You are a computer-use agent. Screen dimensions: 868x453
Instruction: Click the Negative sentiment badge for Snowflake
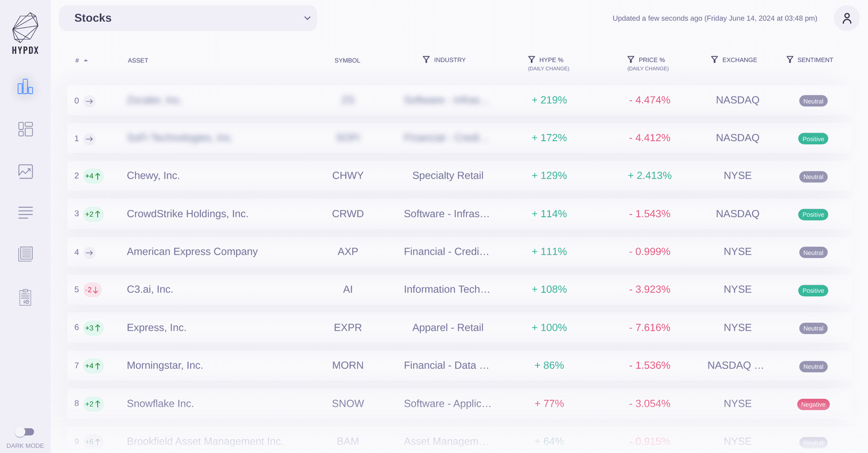point(813,405)
